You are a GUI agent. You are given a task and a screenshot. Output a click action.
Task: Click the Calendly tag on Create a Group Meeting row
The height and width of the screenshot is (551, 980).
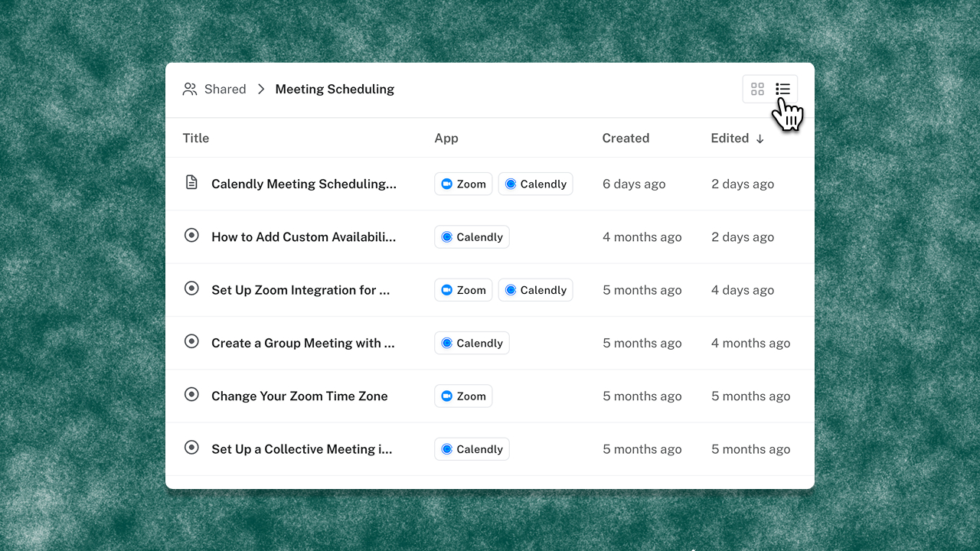(472, 344)
